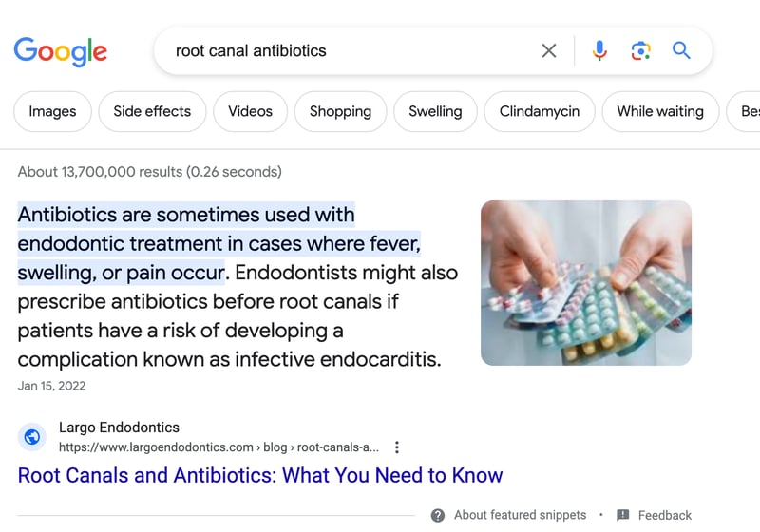Viewport: 760px width, 532px height.
Task: Switch to the Shopping tab
Action: click(x=340, y=111)
